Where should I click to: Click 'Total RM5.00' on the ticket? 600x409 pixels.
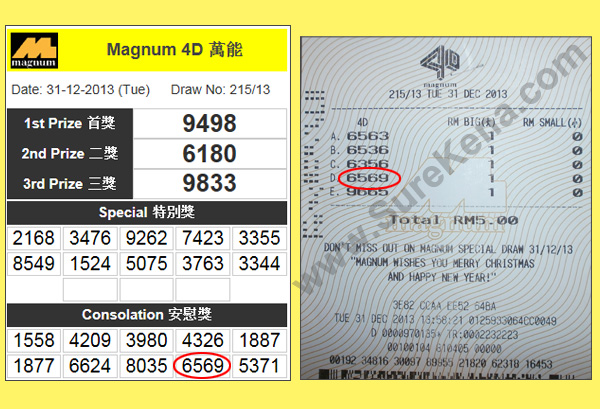click(x=454, y=220)
